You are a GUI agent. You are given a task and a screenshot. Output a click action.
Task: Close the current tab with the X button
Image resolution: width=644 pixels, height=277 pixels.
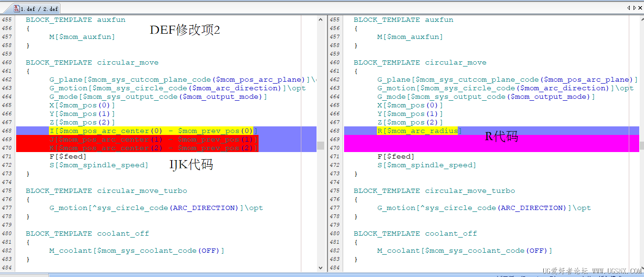click(x=640, y=8)
